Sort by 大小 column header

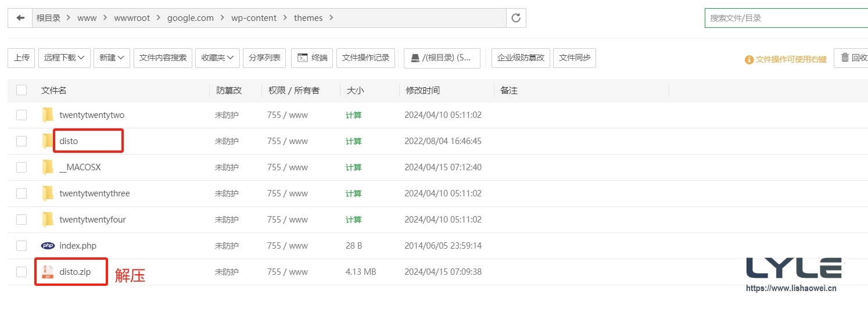pos(355,90)
